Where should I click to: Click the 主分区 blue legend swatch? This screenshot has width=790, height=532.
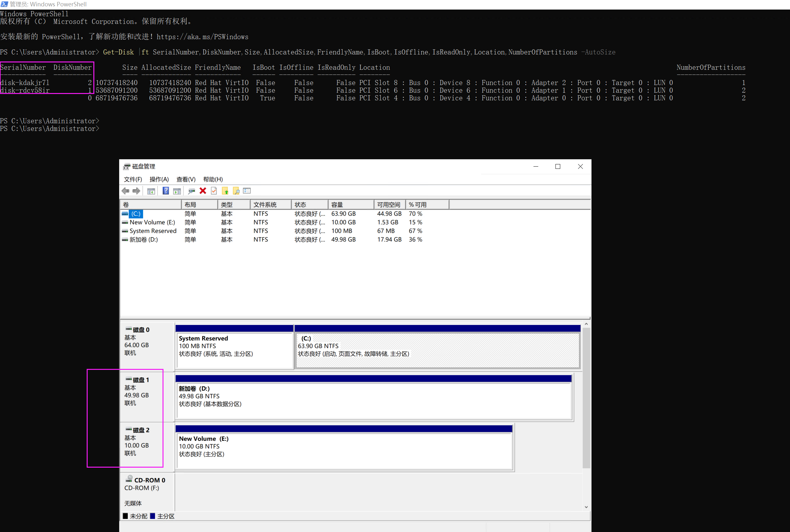coord(153,516)
